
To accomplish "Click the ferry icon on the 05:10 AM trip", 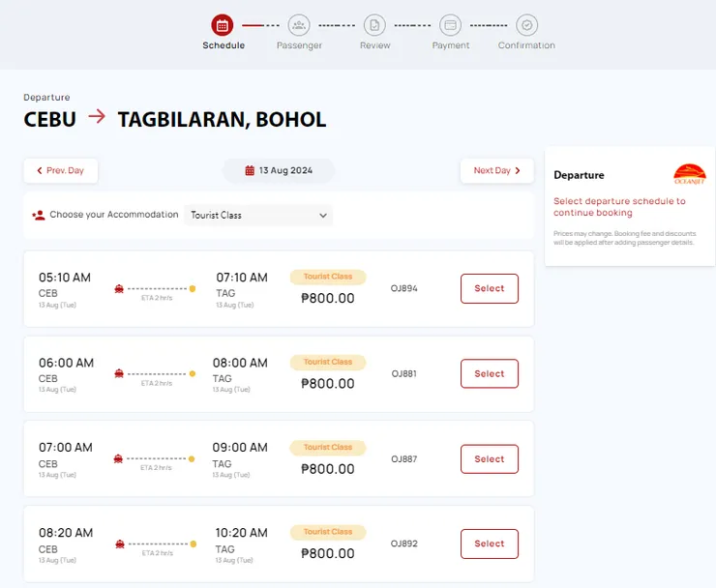I will tap(119, 288).
